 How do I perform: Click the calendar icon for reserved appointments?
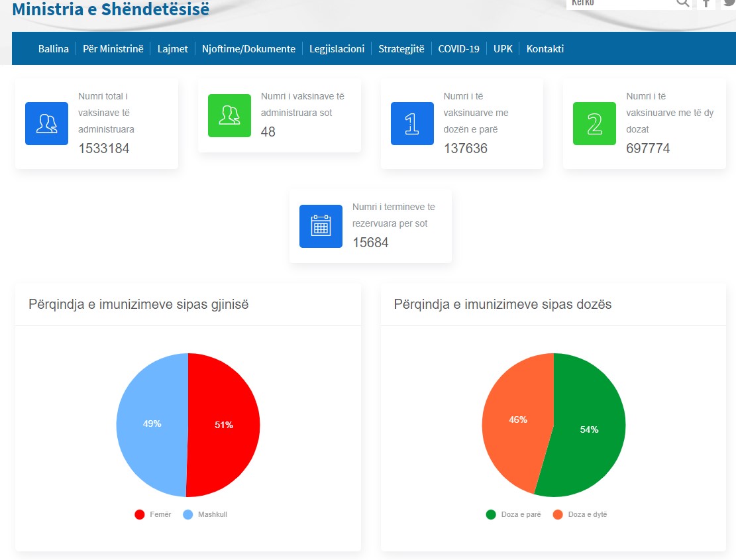click(x=321, y=226)
